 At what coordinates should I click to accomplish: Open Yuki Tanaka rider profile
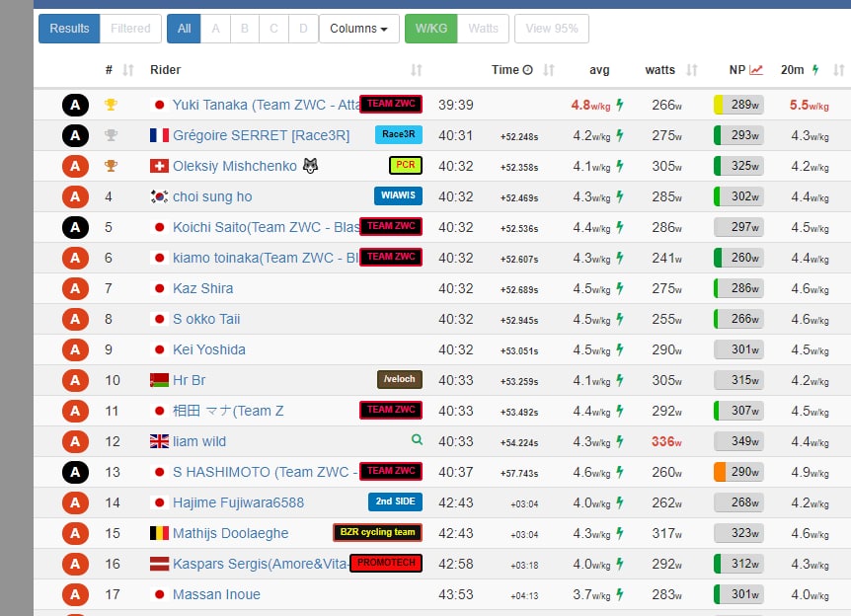[x=266, y=105]
